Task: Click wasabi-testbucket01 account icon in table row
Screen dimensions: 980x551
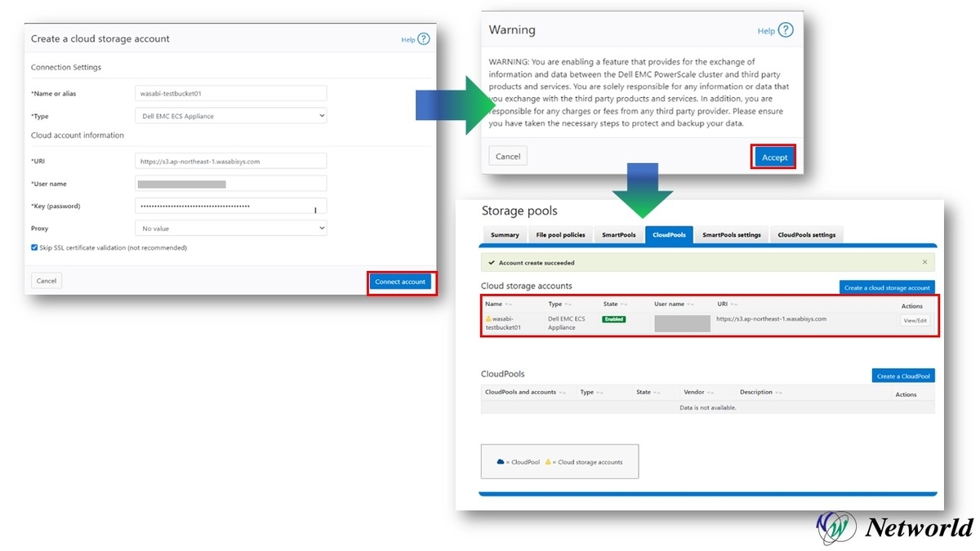Action: click(x=488, y=318)
